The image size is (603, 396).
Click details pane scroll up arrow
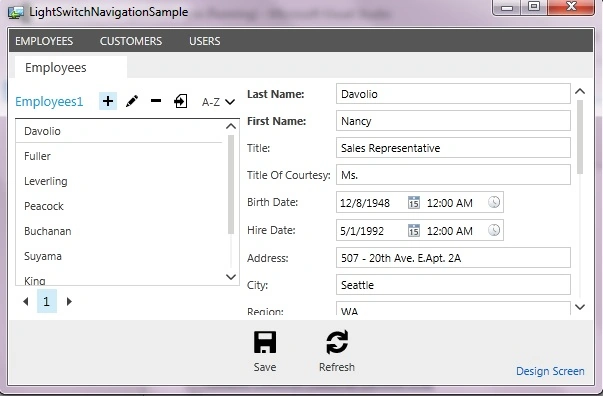580,92
